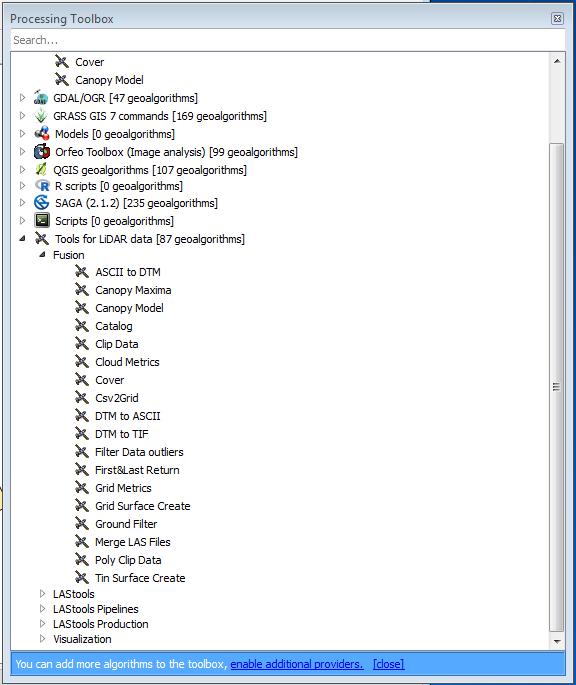Click the Catalog tool icon
The image size is (576, 685).
pos(82,325)
